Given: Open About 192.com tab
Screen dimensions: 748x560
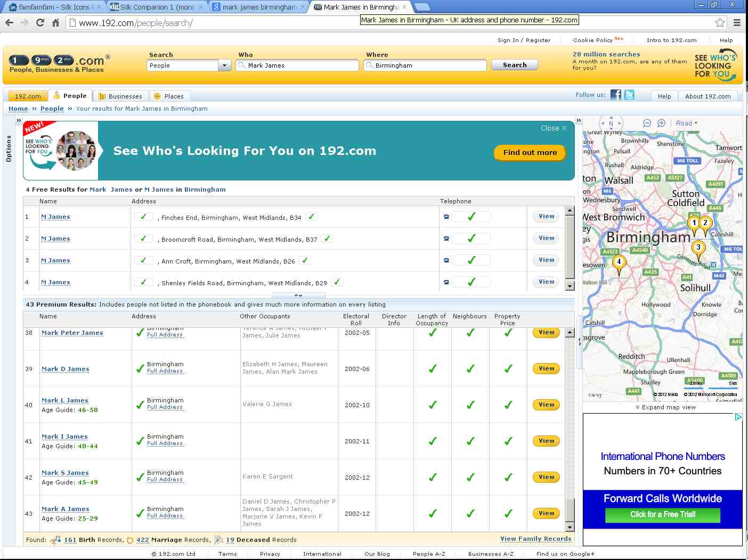Looking at the screenshot, I should click(x=708, y=96).
